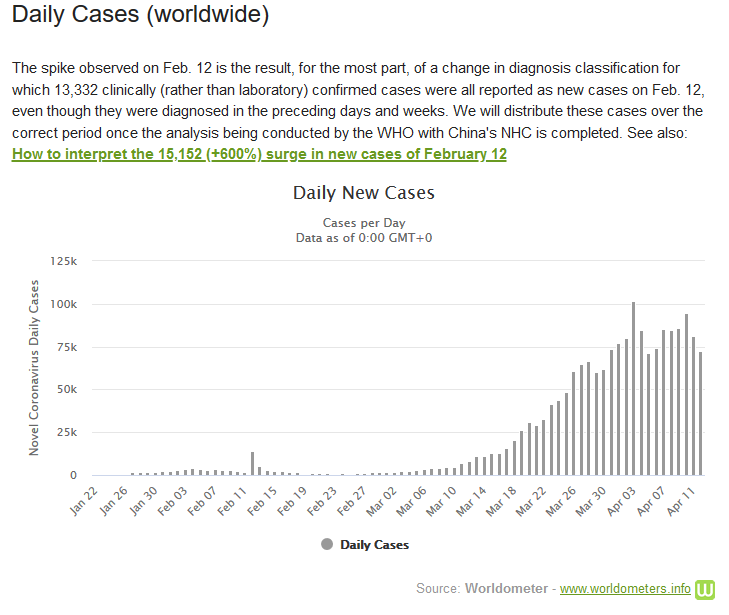The image size is (729, 615).
Task: Open the www.worldometers.info source link
Action: (x=625, y=588)
